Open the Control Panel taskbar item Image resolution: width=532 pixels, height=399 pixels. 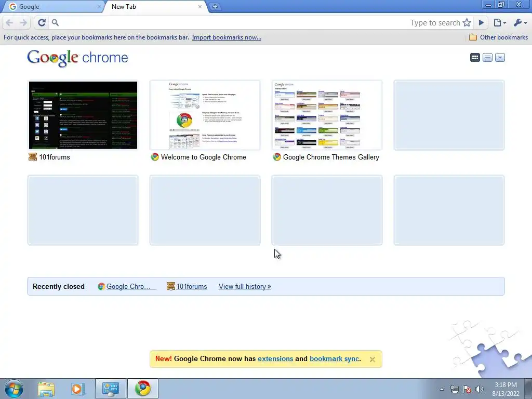(111, 389)
